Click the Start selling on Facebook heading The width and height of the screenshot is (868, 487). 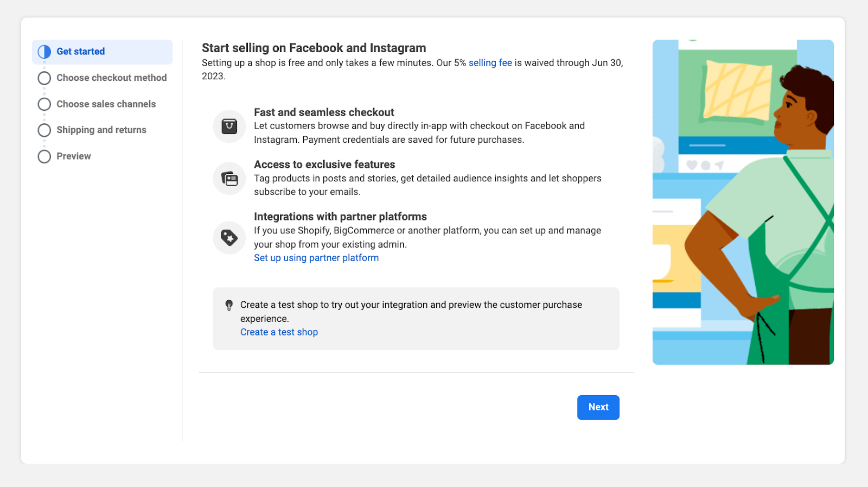[314, 48]
